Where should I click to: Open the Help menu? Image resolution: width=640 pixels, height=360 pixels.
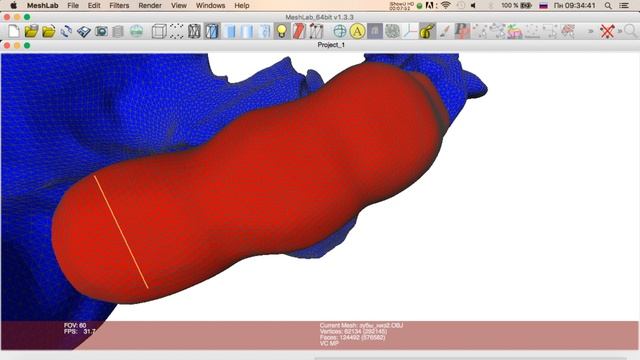click(x=242, y=5)
